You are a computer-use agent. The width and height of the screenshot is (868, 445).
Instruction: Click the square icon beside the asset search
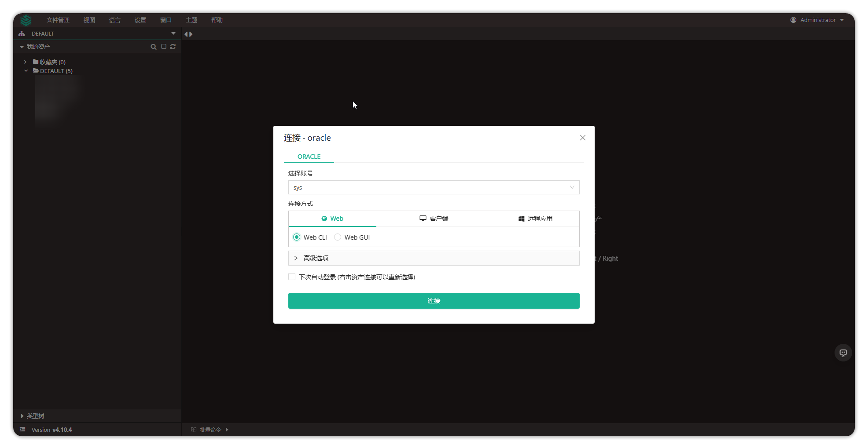(163, 47)
